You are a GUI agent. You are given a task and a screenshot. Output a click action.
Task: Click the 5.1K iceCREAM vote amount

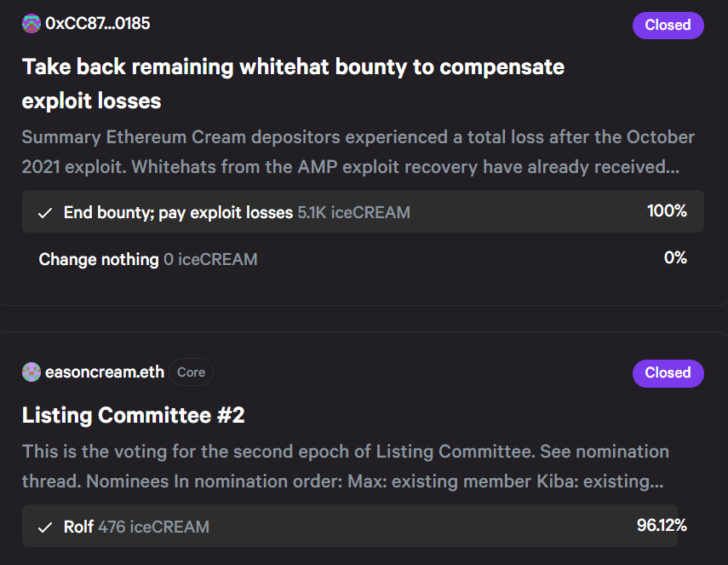(x=354, y=213)
